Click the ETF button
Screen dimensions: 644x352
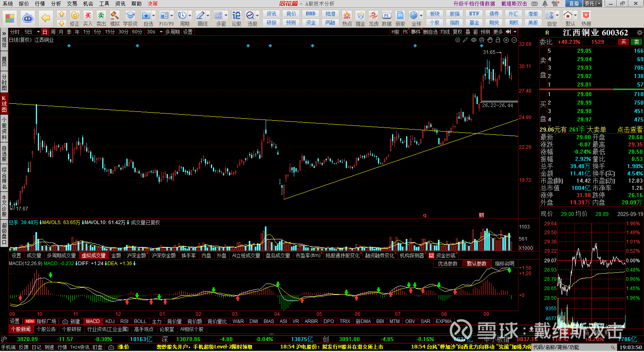[474, 14]
